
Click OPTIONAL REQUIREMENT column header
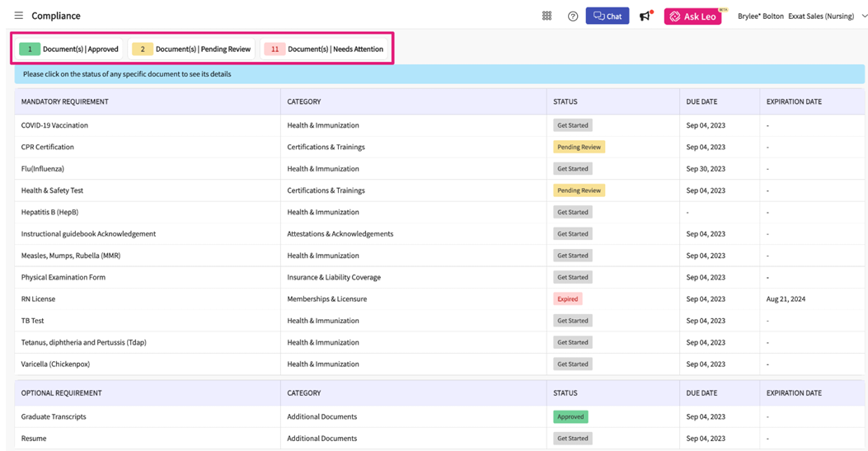pos(62,393)
